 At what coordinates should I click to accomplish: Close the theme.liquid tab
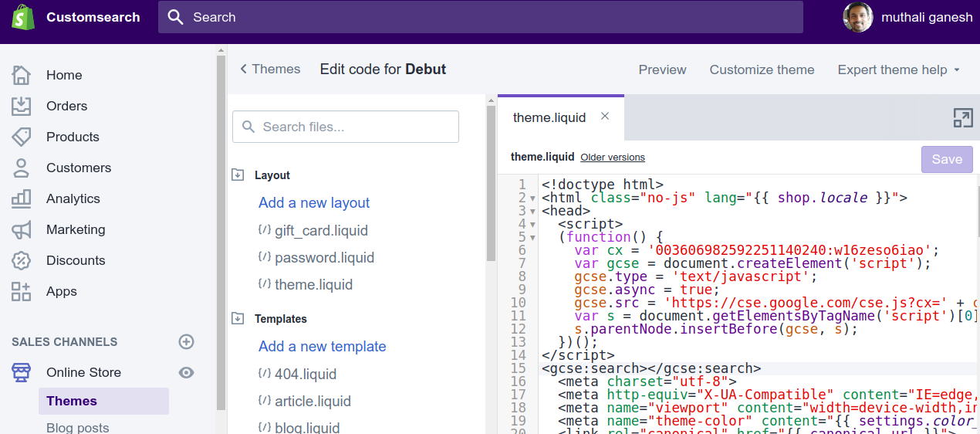tap(605, 117)
